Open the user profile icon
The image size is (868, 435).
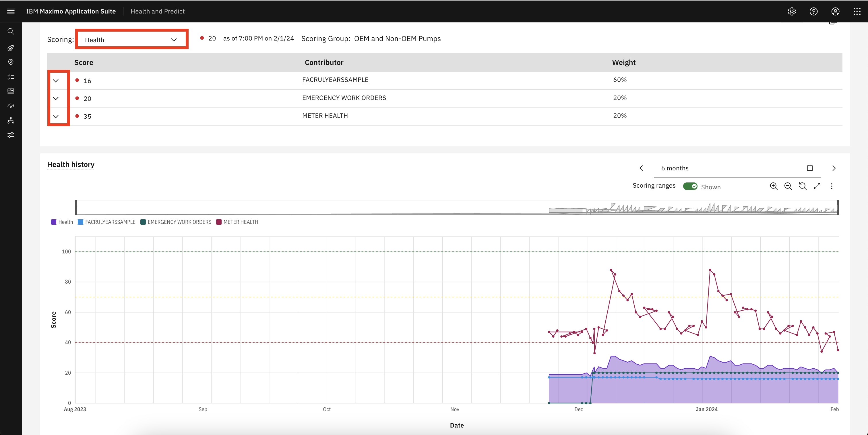click(x=835, y=11)
